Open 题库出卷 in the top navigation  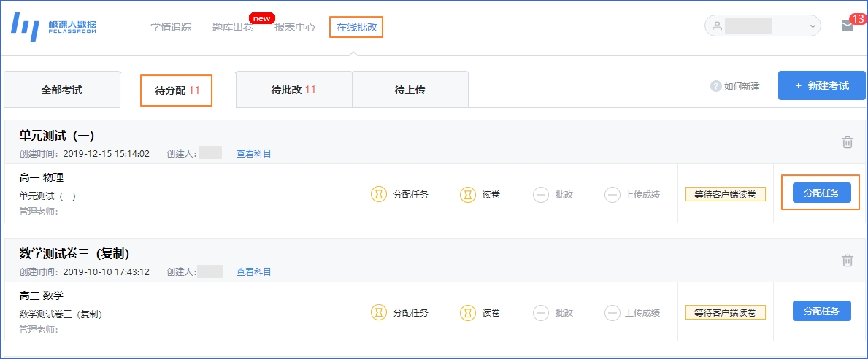232,27
